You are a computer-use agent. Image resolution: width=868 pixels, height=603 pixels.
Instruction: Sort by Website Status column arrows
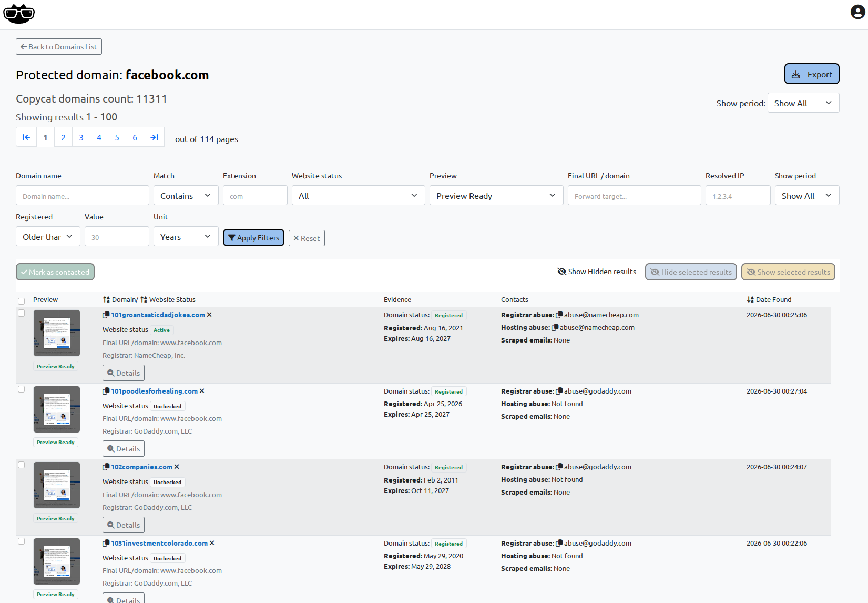(x=144, y=299)
